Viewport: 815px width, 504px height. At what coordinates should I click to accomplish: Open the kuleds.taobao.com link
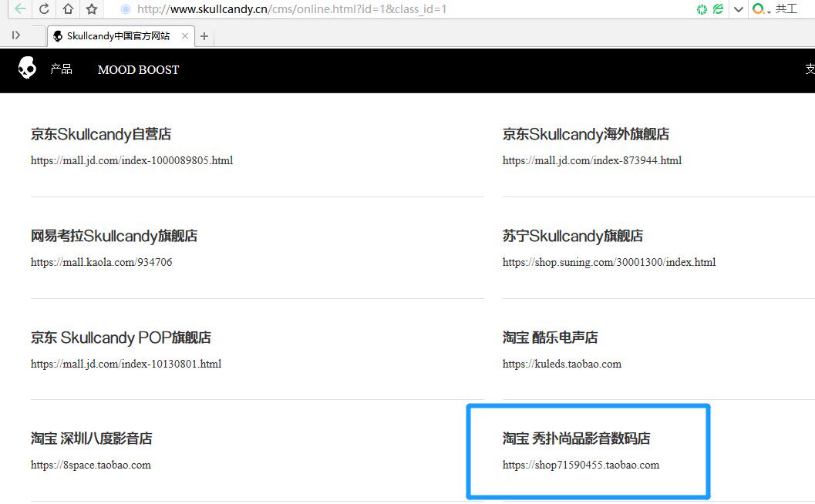click(562, 365)
